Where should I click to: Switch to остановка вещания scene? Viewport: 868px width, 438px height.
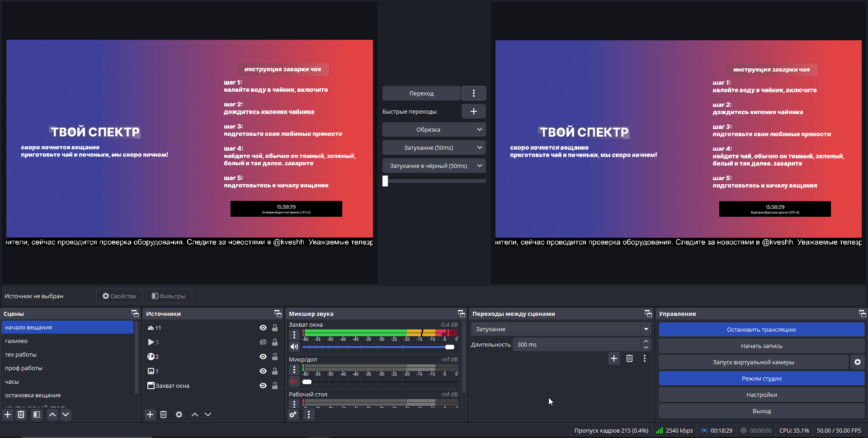(x=33, y=395)
